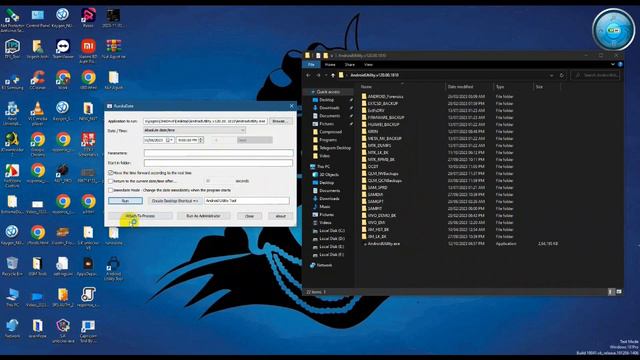This screenshot has height=360, width=640.
Task: Open recent locations dropdown in Explorer
Action: [326, 76]
